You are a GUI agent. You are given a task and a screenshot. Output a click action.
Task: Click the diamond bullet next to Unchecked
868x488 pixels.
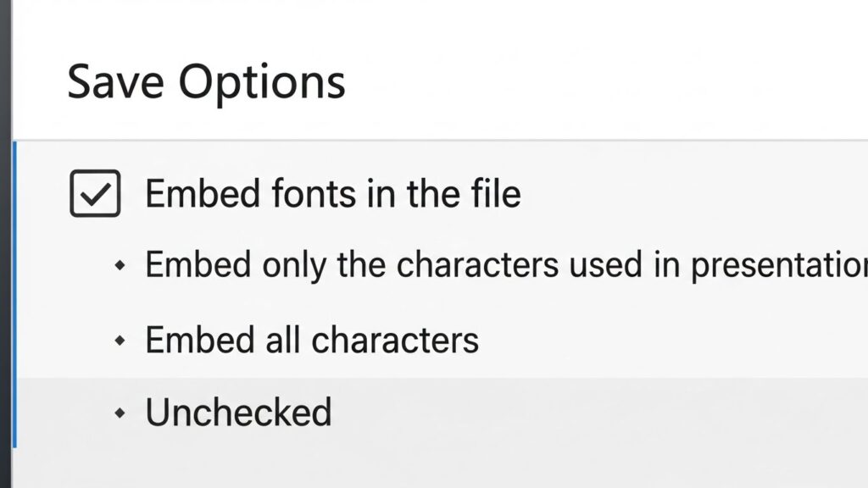pos(120,413)
